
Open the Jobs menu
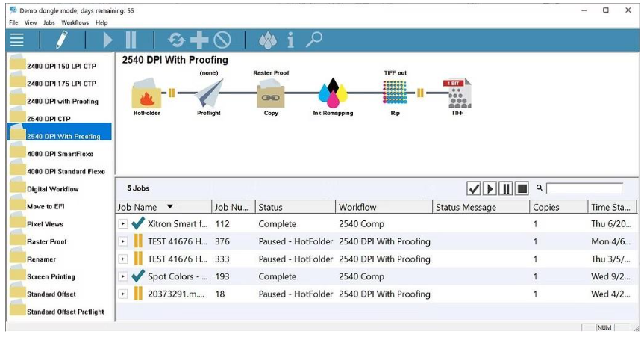click(x=49, y=23)
